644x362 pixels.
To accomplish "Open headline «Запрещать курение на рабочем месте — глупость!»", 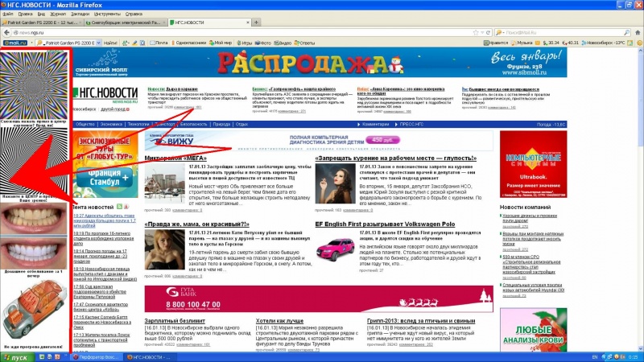I will pos(396,158).
